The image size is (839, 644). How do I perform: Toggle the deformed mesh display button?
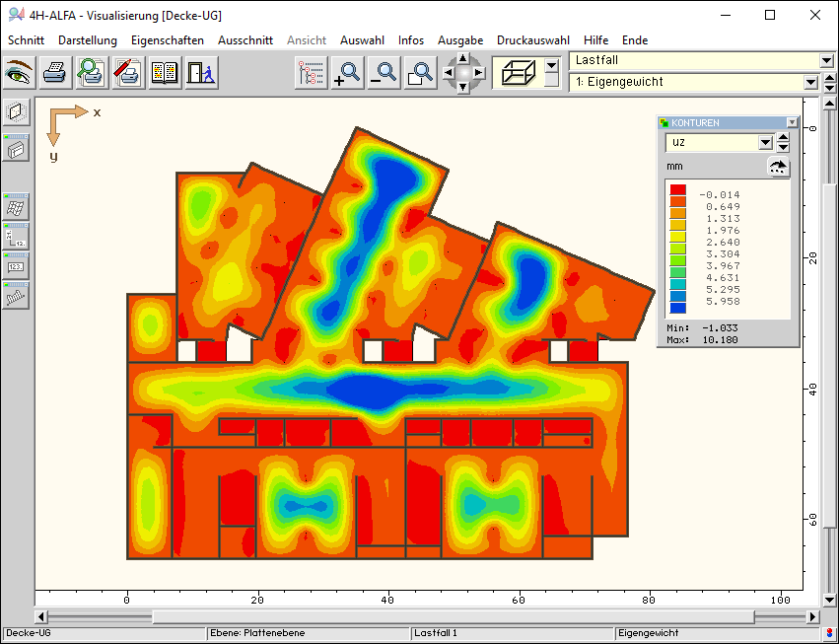click(x=17, y=206)
